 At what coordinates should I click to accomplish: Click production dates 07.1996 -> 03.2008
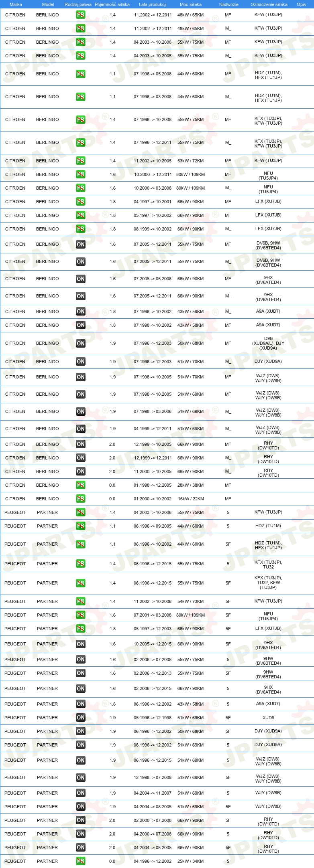153,97
